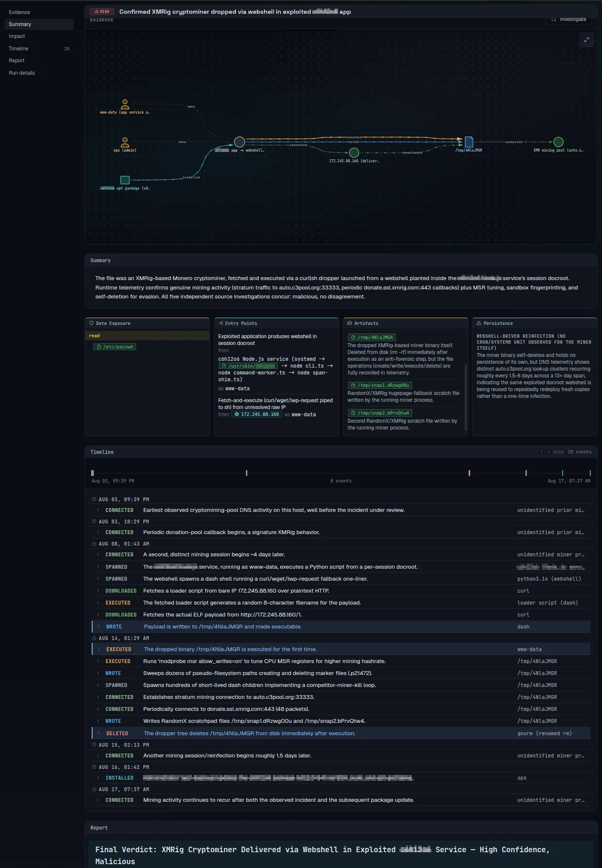Open the /tmp/4NlaJMGR artifact chip

372,337
